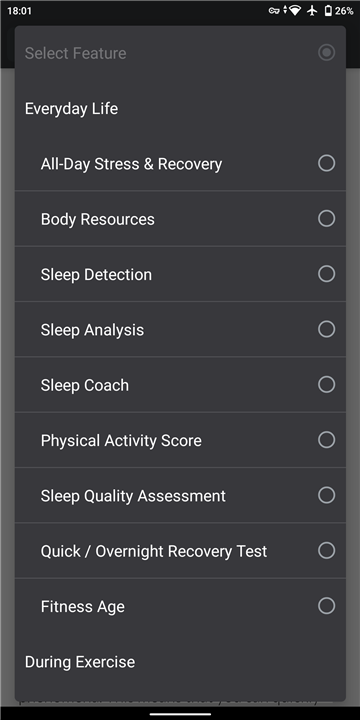Tap the battery icon in status bar
This screenshot has width=360, height=720.
click(328, 11)
